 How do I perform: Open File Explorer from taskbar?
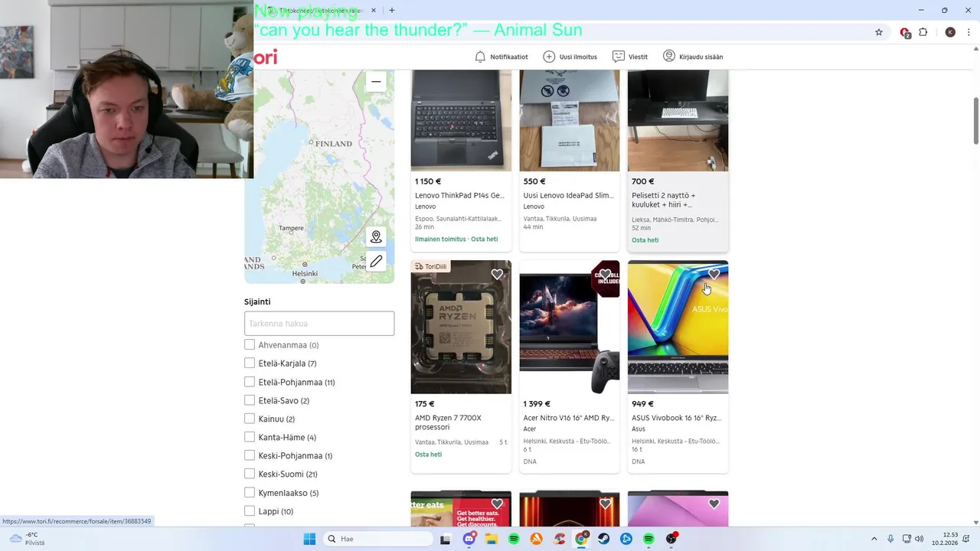(x=492, y=539)
